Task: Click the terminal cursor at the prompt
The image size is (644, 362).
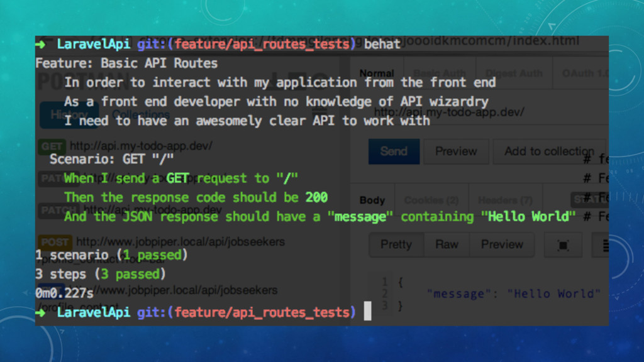Action: 367,311
